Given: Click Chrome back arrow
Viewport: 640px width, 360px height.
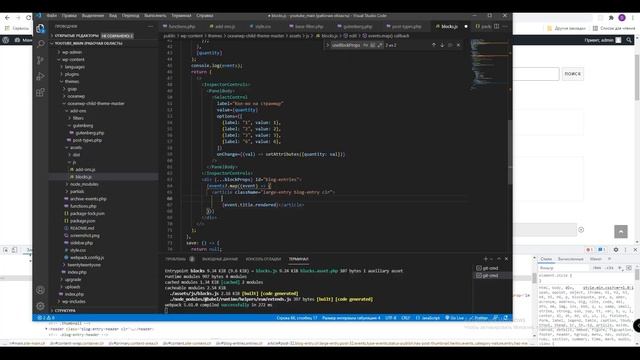Looking at the screenshot, I should (x=7, y=18).
